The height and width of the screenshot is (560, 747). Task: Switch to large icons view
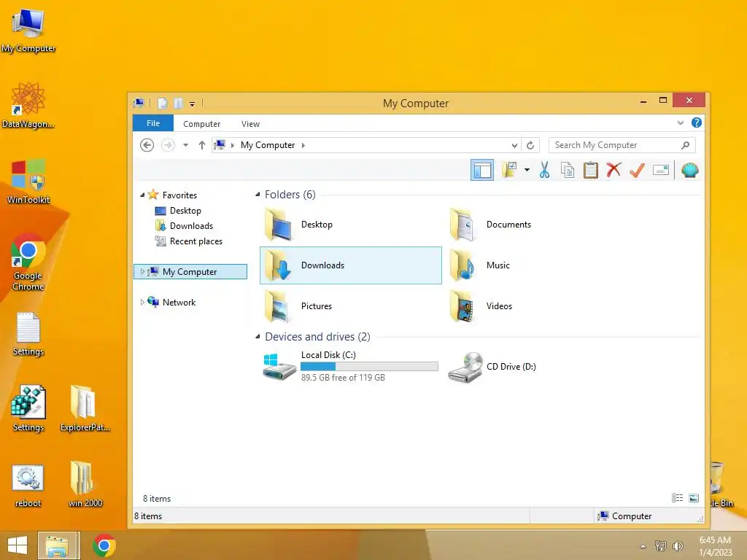pos(694,498)
